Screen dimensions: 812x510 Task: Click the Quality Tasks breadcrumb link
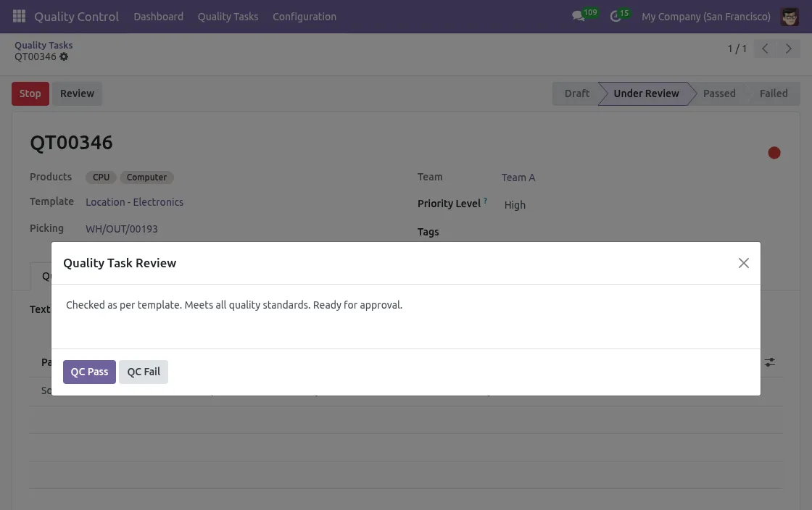43,46
